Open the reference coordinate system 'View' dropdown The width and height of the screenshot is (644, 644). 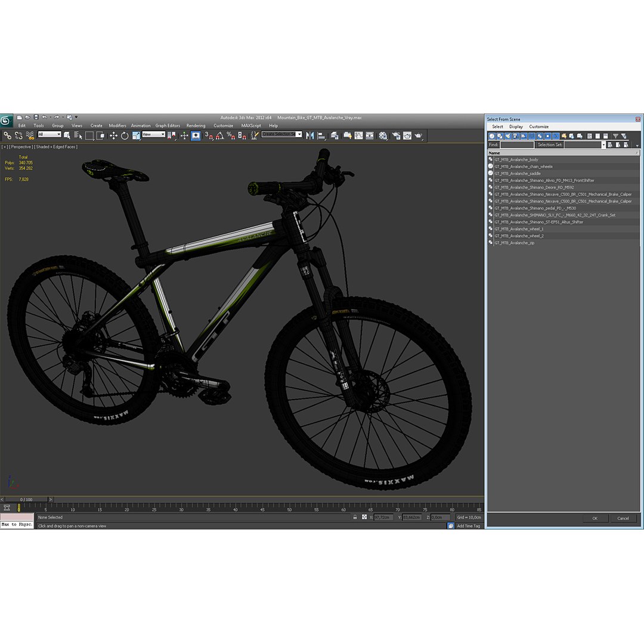click(153, 134)
